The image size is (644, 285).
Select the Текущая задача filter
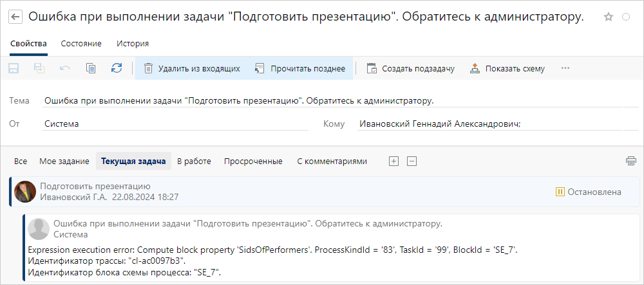[133, 161]
